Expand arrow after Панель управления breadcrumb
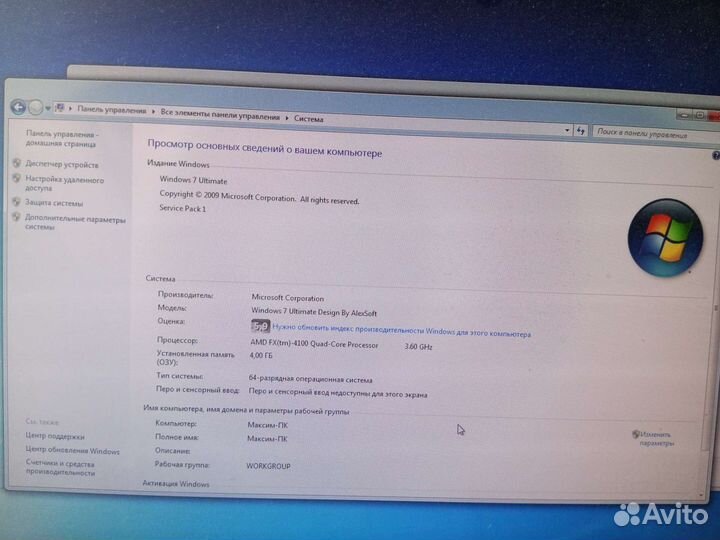The width and height of the screenshot is (720, 540). (x=154, y=112)
